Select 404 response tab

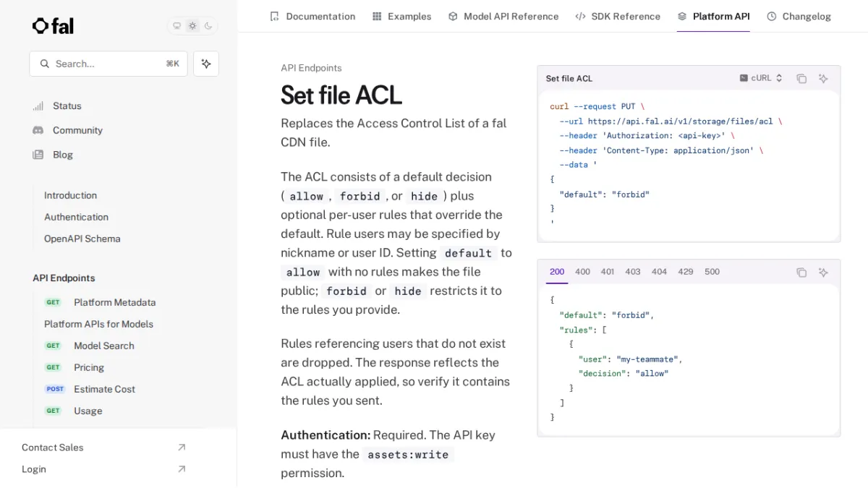coord(659,272)
